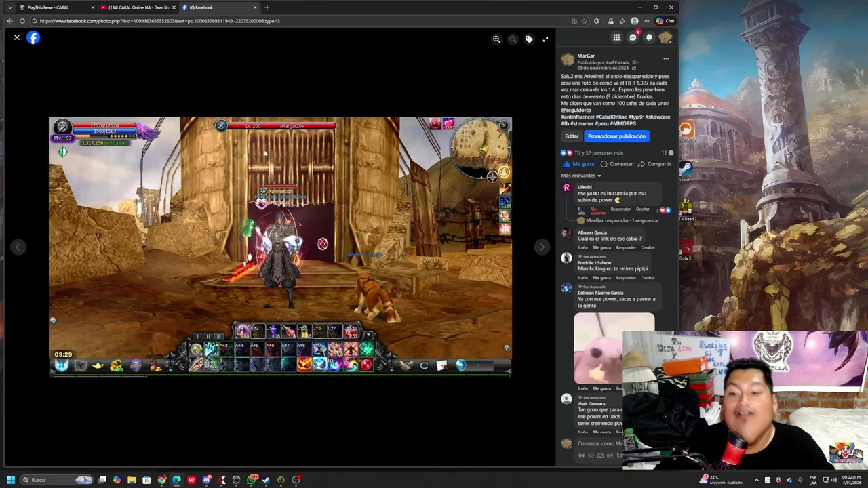The image size is (868, 488).
Task: Click Compartir to share post
Action: [655, 164]
